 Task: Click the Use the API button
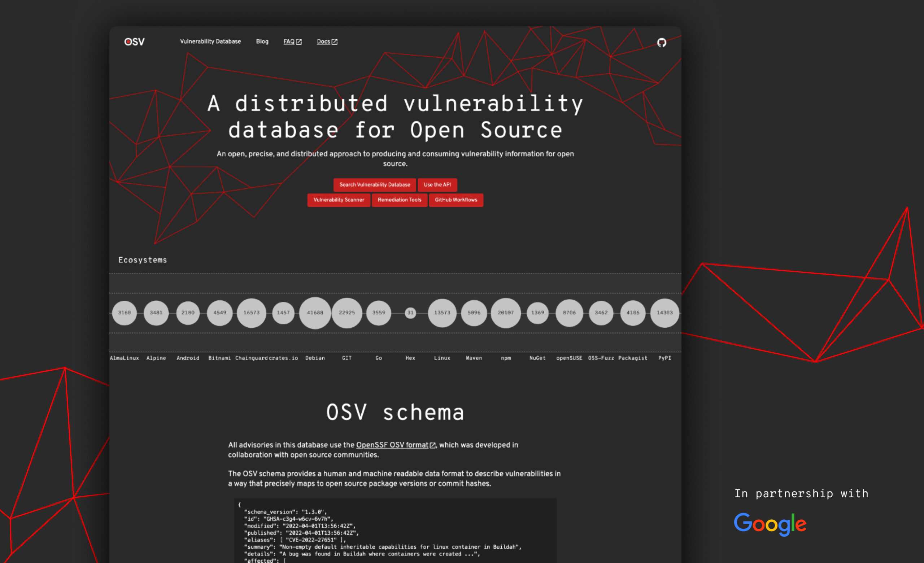pyautogui.click(x=437, y=184)
